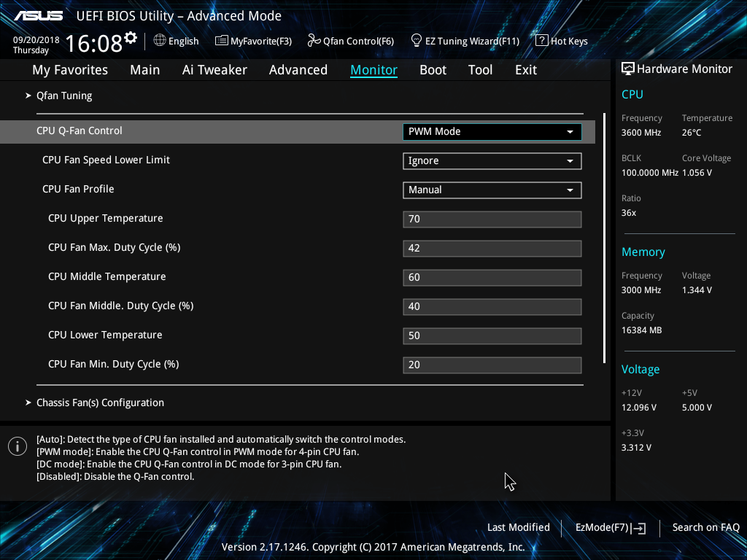Switch to EzMode(F7)
The image size is (747, 560).
click(x=610, y=527)
